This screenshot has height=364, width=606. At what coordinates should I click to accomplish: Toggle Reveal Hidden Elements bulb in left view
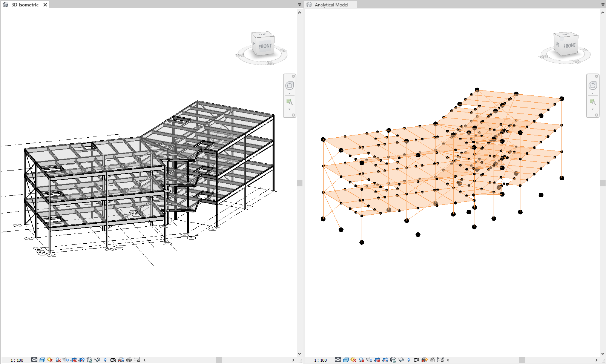pyautogui.click(x=105, y=360)
